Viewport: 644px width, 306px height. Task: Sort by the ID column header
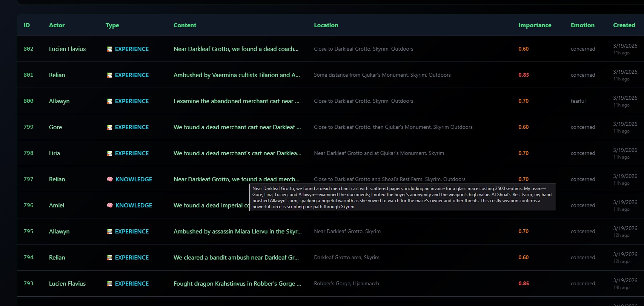tap(27, 25)
